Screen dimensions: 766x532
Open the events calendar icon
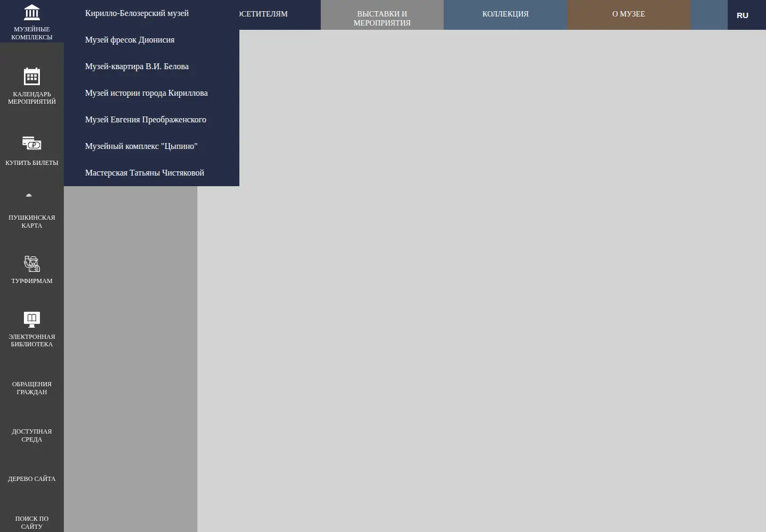point(32,77)
